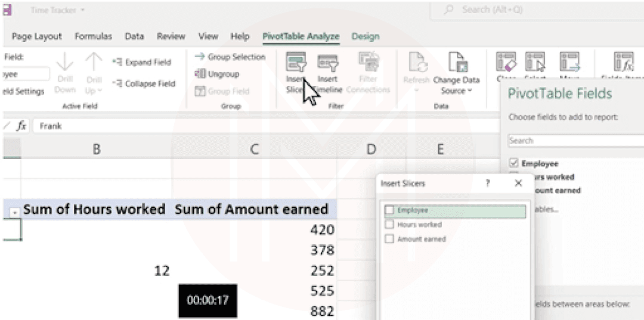Open the Formulas ribbon tab
The width and height of the screenshot is (644, 320).
tap(93, 37)
